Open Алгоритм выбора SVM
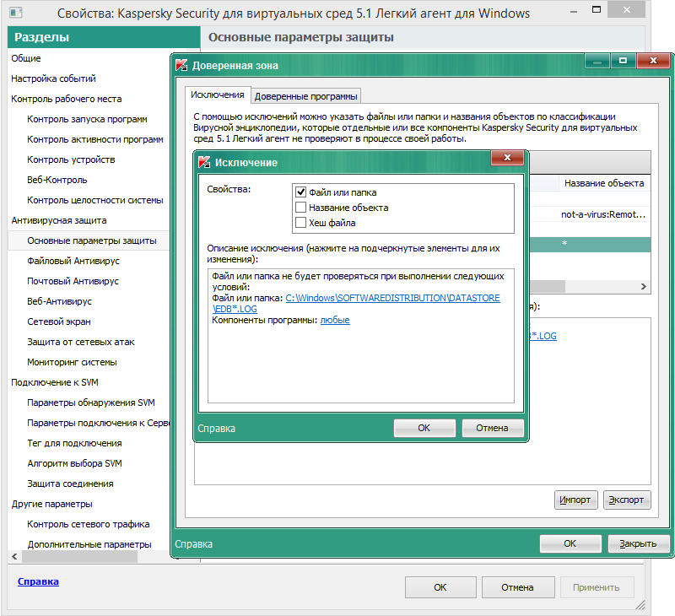This screenshot has height=616, width=675. [x=74, y=462]
